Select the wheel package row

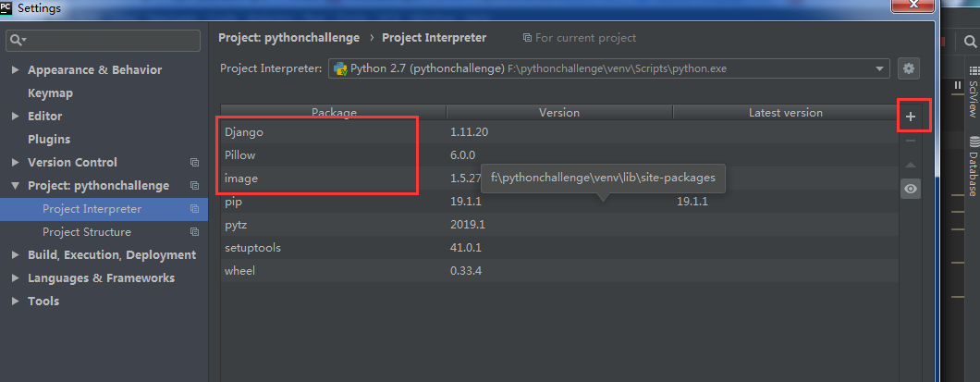[559, 271]
